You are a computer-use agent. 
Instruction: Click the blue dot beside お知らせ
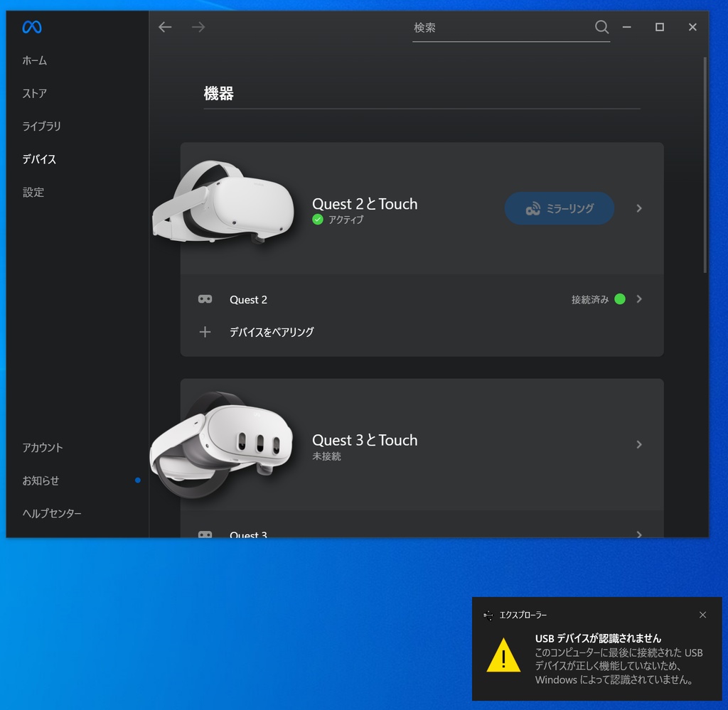pyautogui.click(x=137, y=480)
